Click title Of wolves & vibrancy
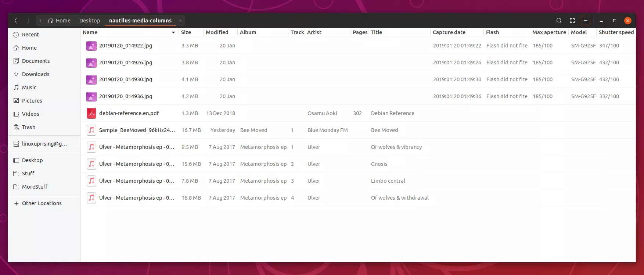Image resolution: width=644 pixels, height=275 pixels. (x=396, y=147)
